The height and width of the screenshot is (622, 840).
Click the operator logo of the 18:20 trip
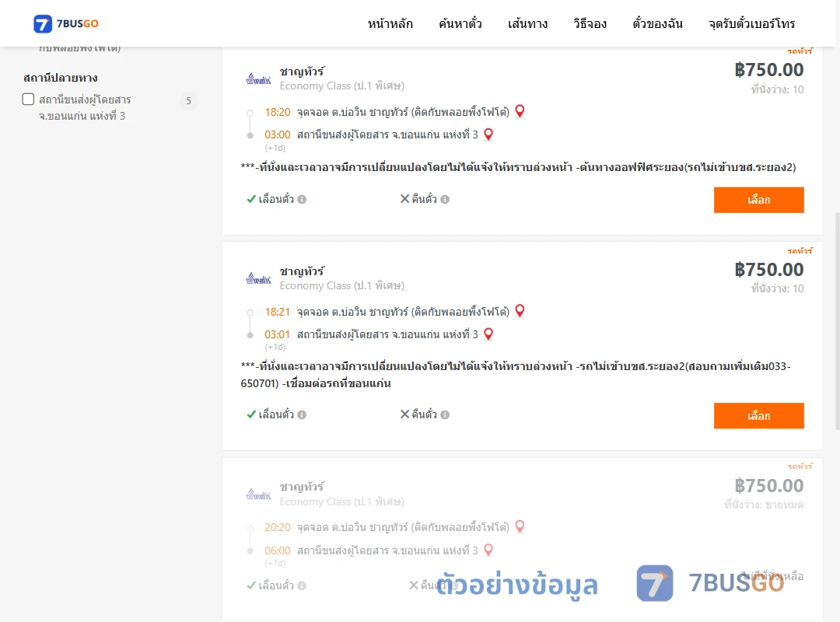click(258, 79)
